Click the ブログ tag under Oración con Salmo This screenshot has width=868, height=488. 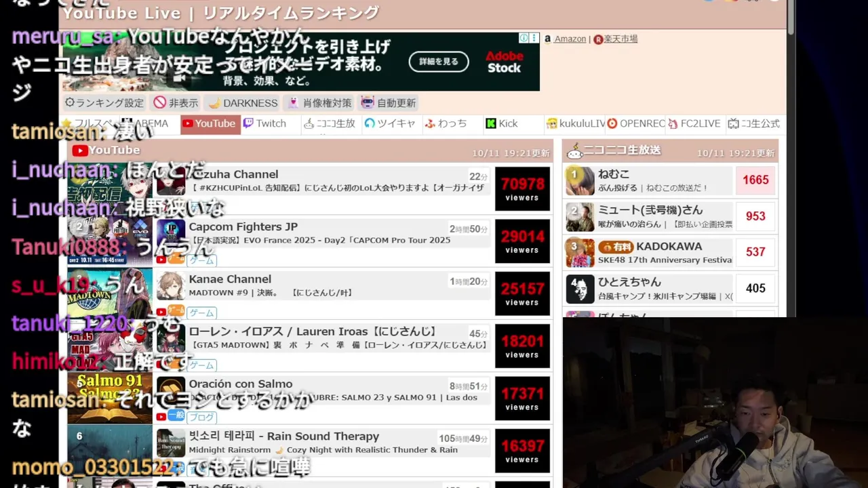pos(201,418)
